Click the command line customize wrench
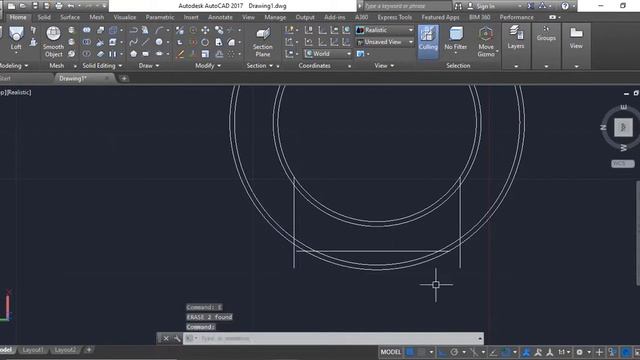 [177, 338]
